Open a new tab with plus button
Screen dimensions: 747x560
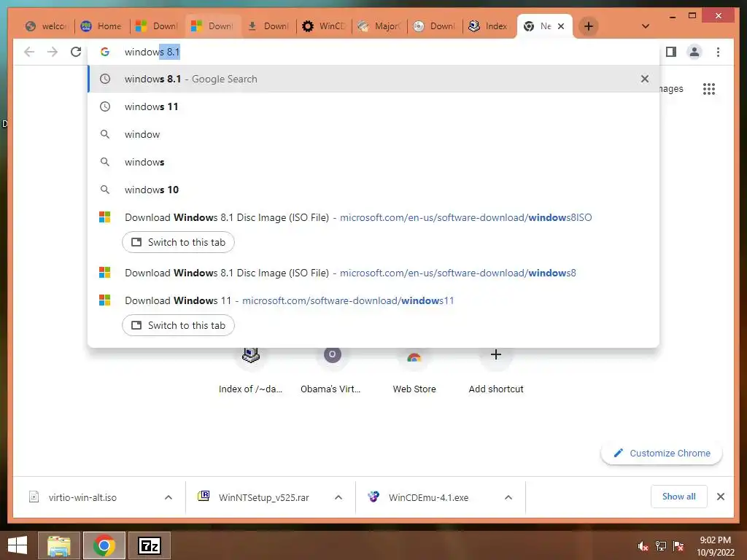589,26
